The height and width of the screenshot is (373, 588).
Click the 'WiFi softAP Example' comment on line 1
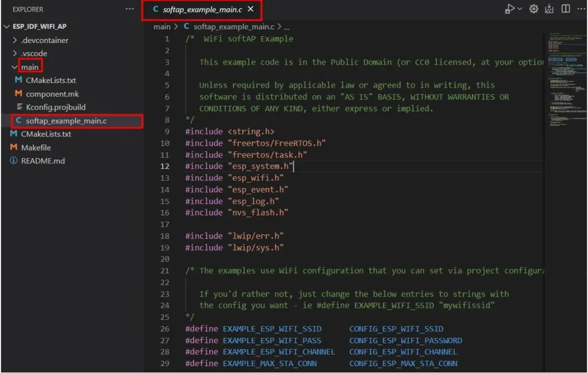248,39
